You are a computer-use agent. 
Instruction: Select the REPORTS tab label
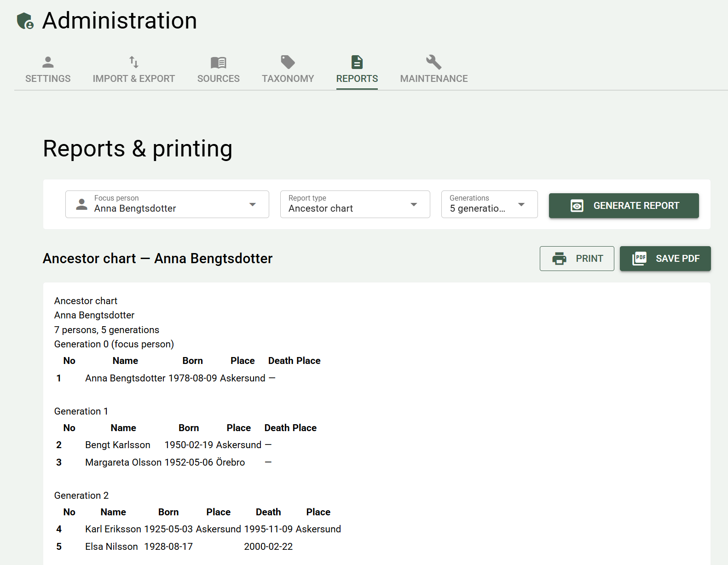pyautogui.click(x=357, y=79)
